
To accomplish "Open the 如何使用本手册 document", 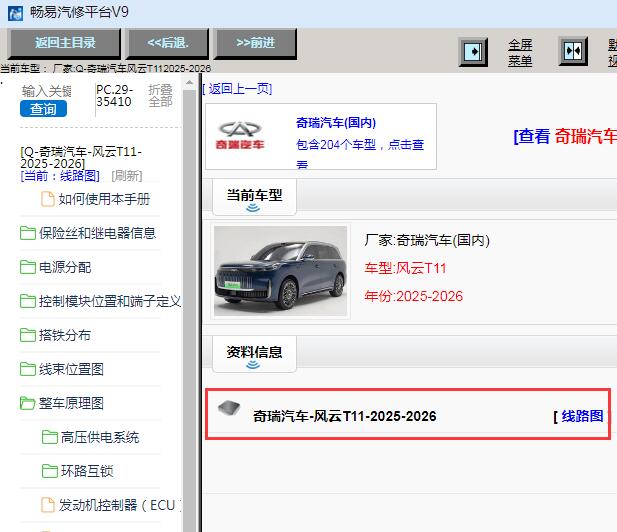I will 104,199.
